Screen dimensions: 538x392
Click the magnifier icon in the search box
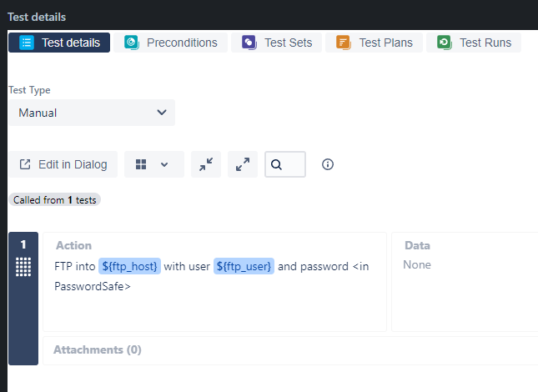coord(277,164)
